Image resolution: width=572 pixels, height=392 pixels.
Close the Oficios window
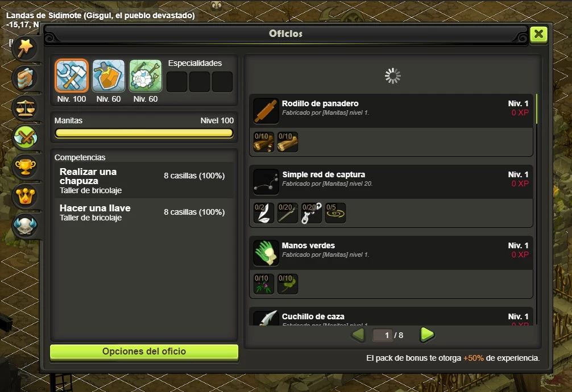538,34
